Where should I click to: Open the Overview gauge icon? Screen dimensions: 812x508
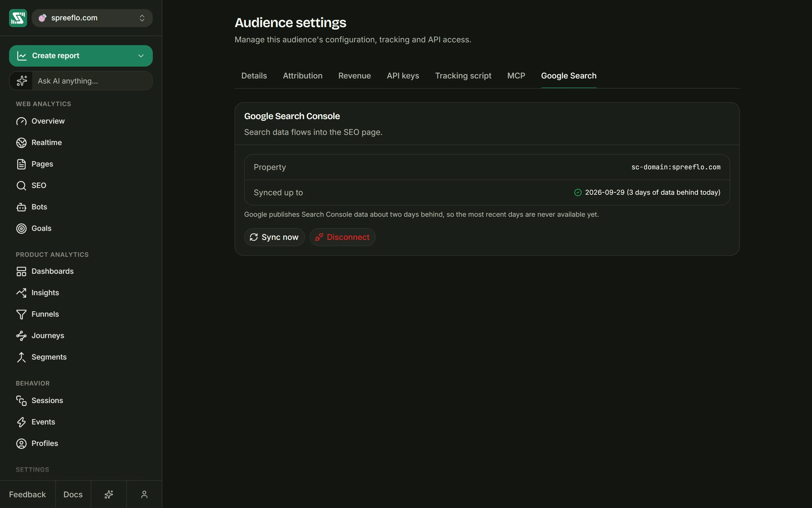21,121
